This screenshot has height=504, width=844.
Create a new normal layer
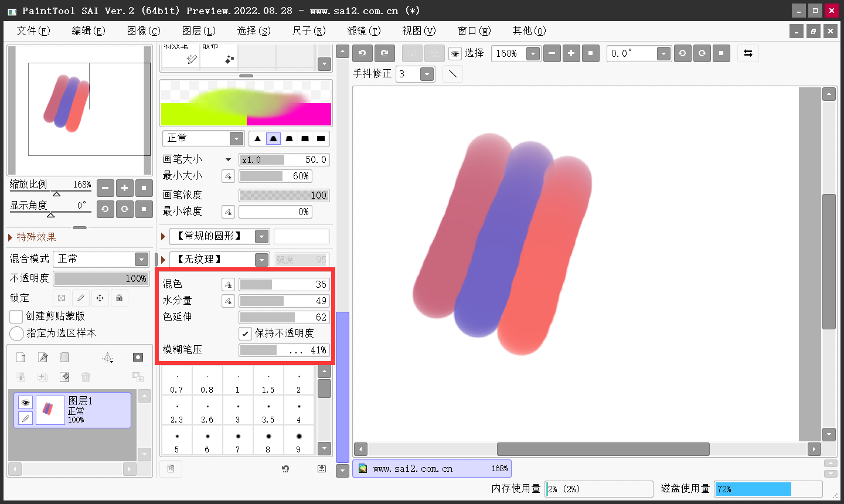pos(21,357)
